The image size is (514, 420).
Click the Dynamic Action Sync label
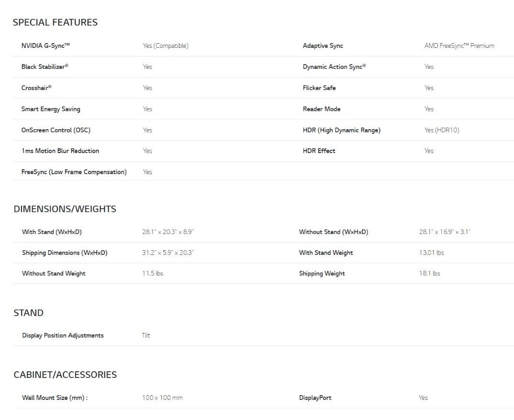(x=334, y=67)
